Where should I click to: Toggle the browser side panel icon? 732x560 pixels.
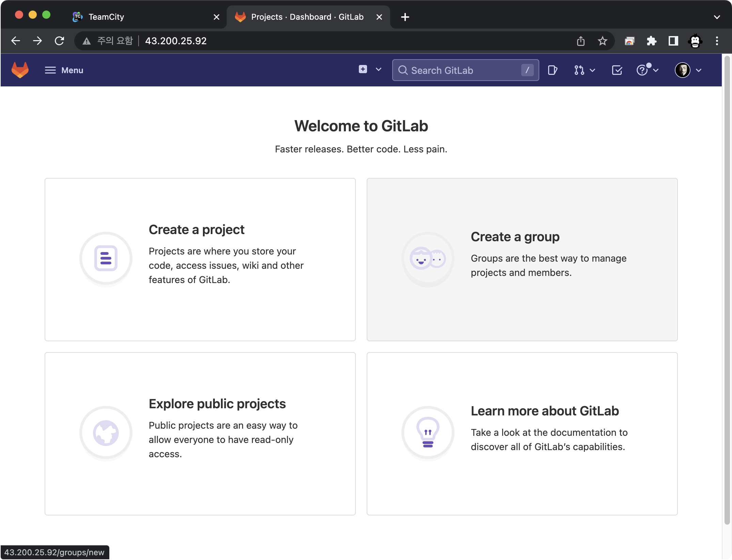coord(673,41)
